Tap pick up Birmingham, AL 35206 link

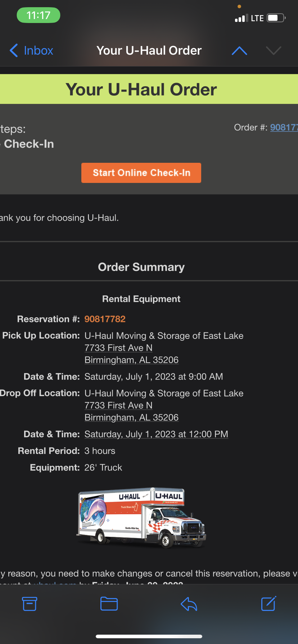[x=131, y=360]
